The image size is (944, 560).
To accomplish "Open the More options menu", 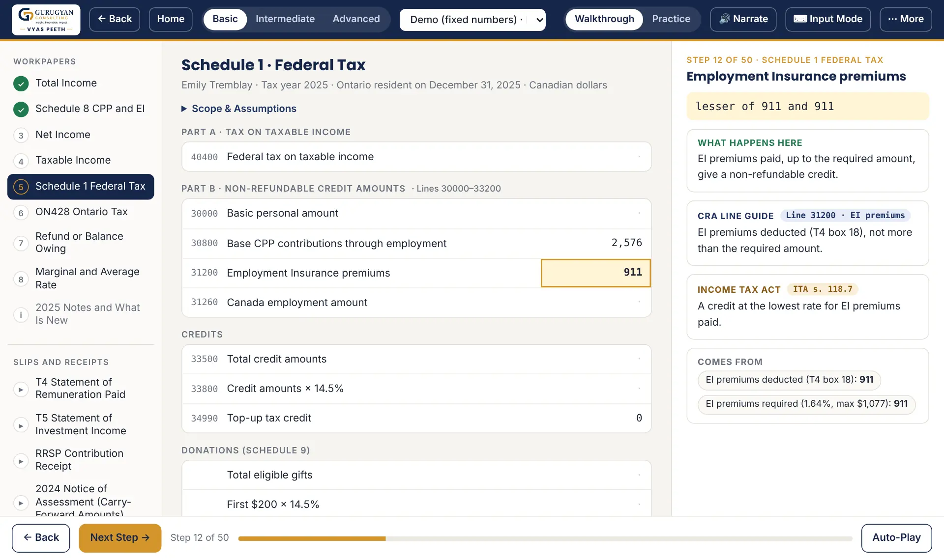I will click(905, 19).
